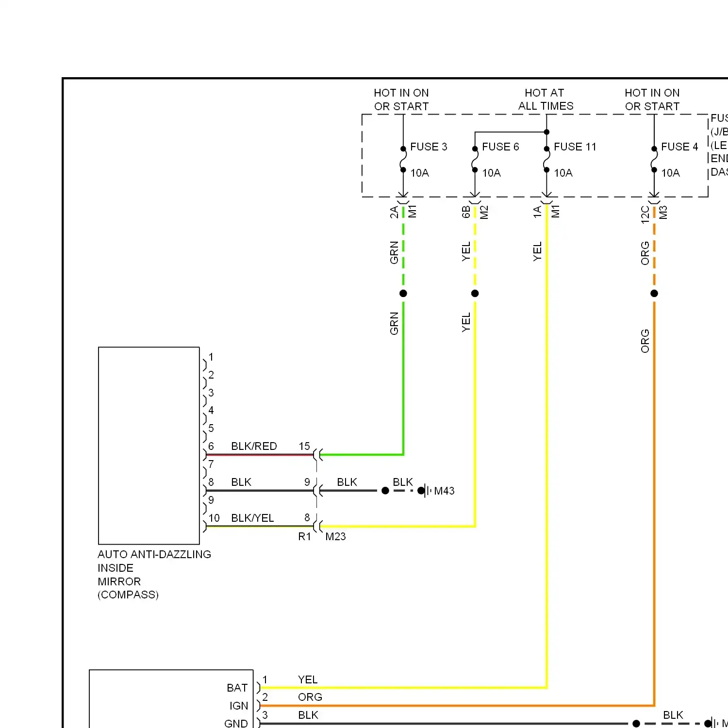The image size is (728, 728).
Task: Select the 6B connector pin label
Action: pos(466,212)
